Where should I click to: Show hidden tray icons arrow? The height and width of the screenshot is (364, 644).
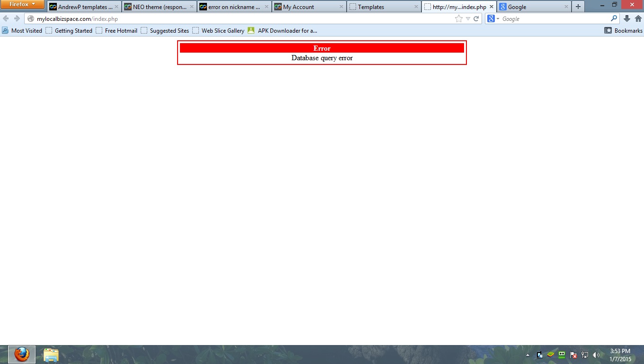tap(528, 355)
